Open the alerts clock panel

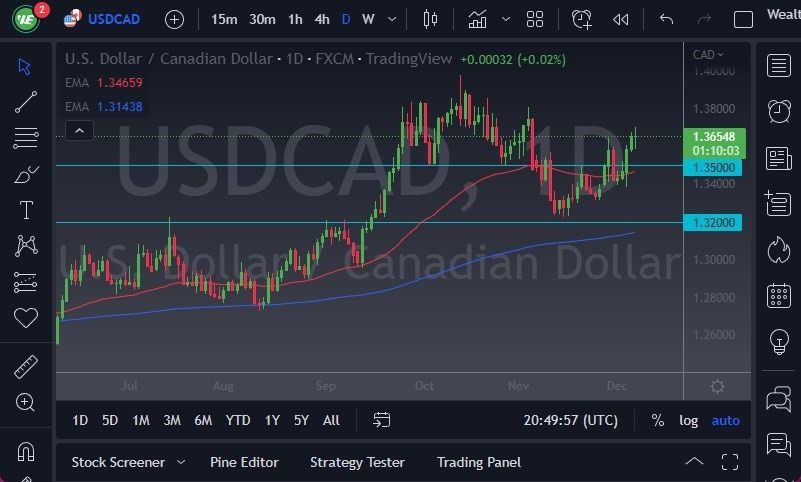[779, 111]
